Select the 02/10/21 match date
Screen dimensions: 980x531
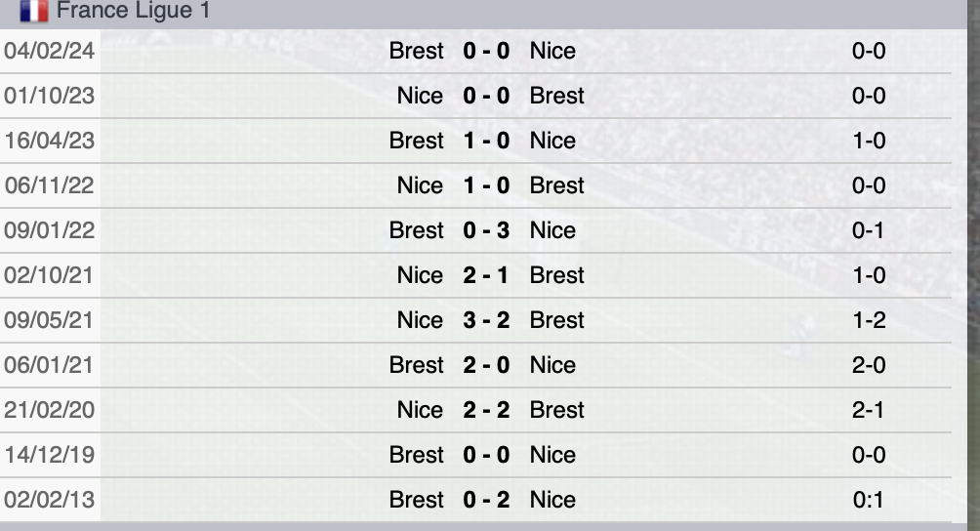[x=50, y=275]
